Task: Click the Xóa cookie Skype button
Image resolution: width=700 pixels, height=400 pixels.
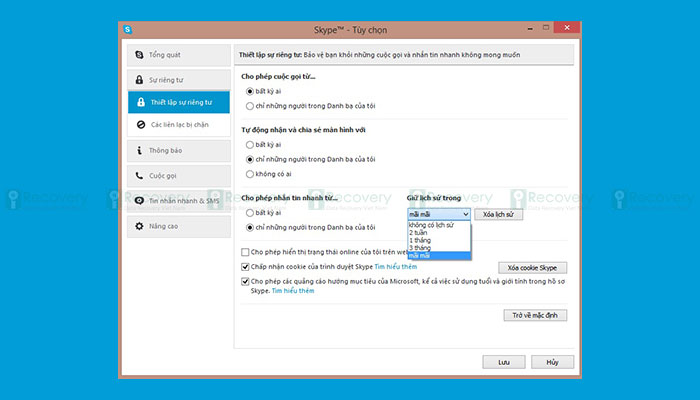Action: coord(533,268)
